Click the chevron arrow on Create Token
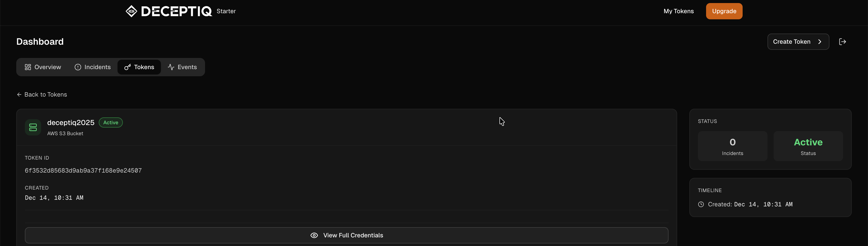Viewport: 868px width, 246px height. 820,41
